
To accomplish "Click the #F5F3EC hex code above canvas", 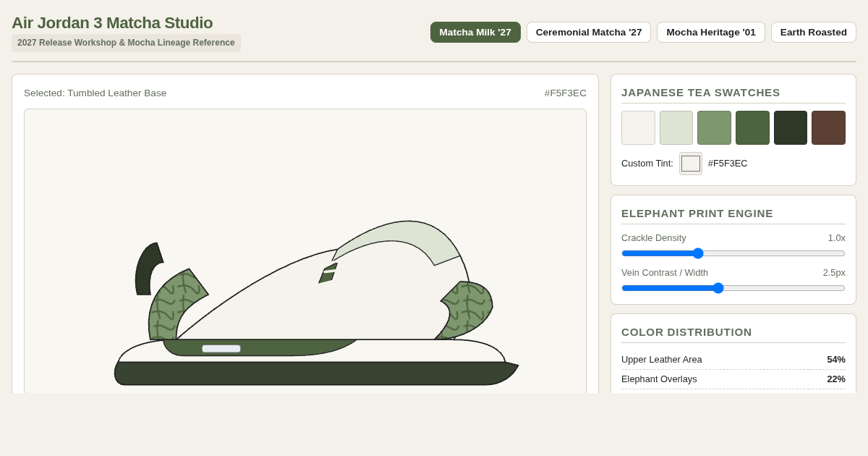I will click(x=566, y=93).
